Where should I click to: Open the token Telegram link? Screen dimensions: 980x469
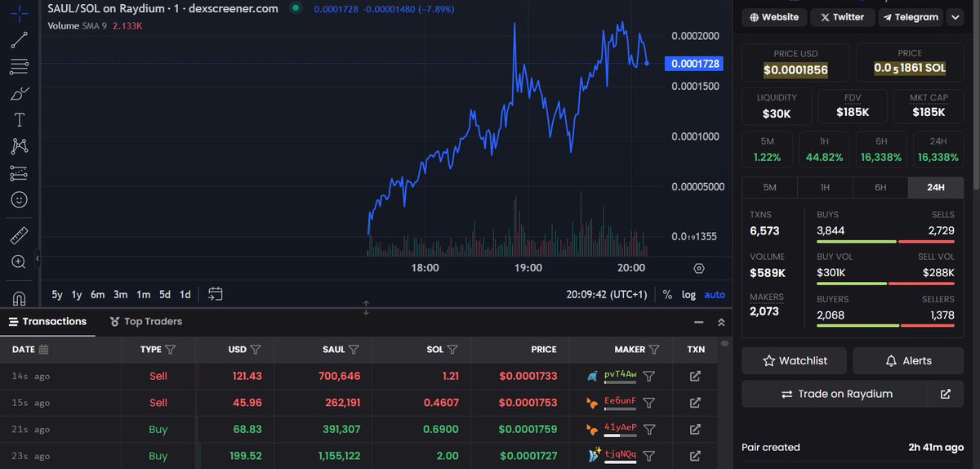click(911, 16)
